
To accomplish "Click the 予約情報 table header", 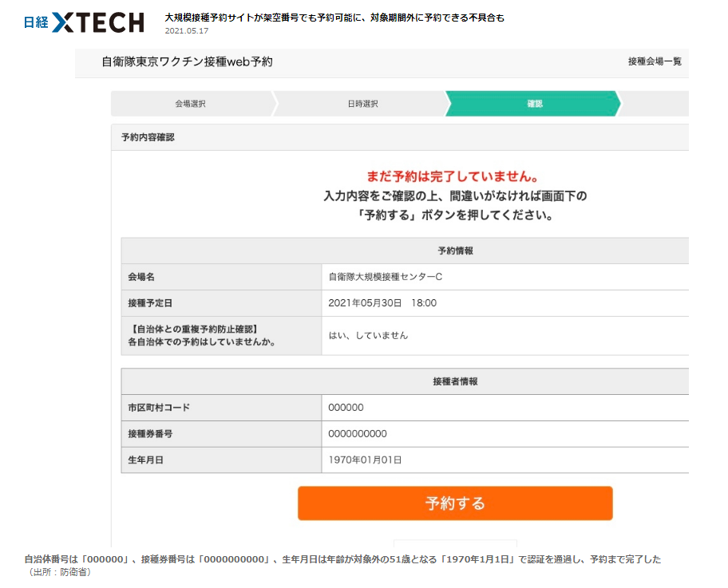I will [x=455, y=251].
